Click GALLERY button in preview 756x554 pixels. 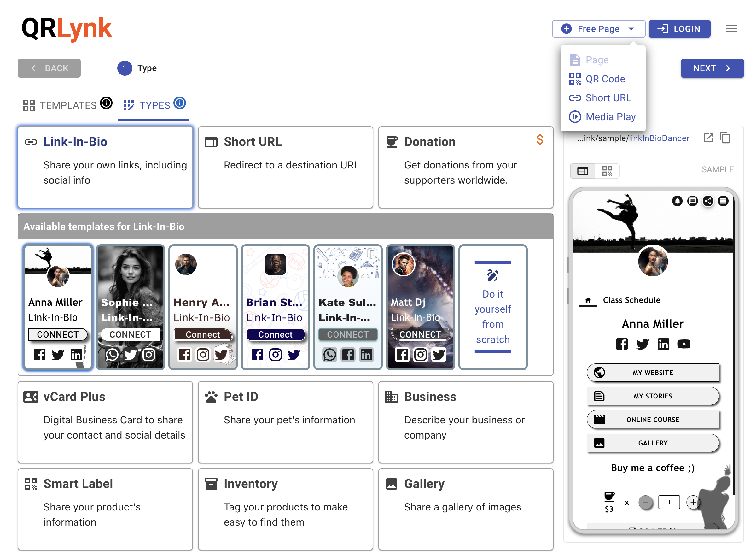[653, 443]
